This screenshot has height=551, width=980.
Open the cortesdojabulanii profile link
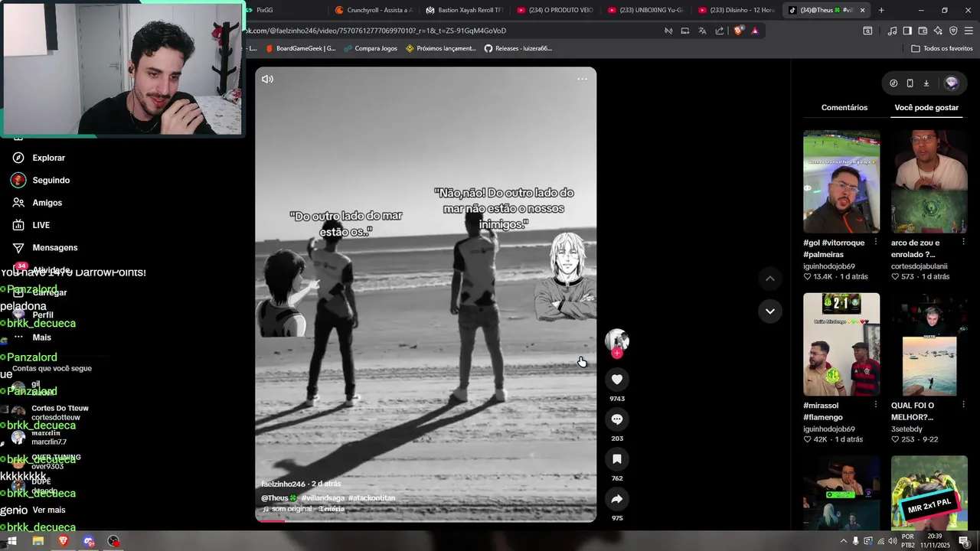click(x=919, y=266)
